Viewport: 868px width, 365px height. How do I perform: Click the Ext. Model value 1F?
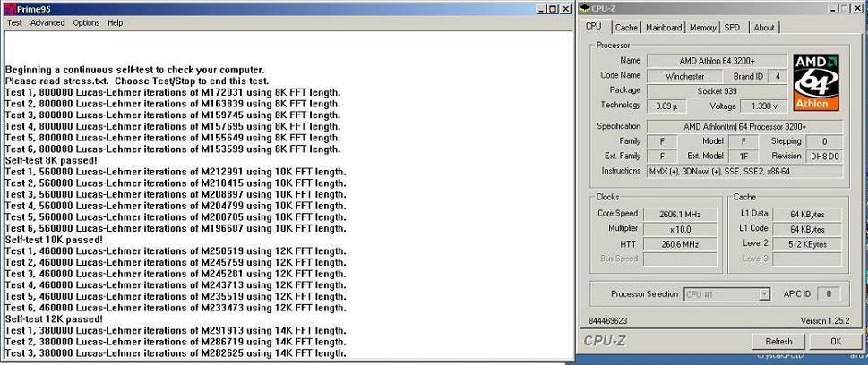(744, 157)
